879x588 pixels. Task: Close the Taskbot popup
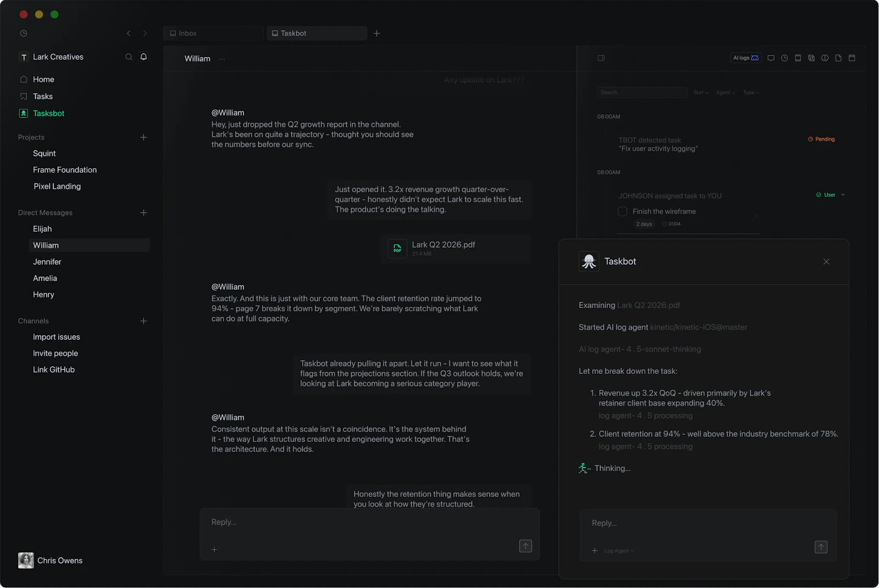826,262
